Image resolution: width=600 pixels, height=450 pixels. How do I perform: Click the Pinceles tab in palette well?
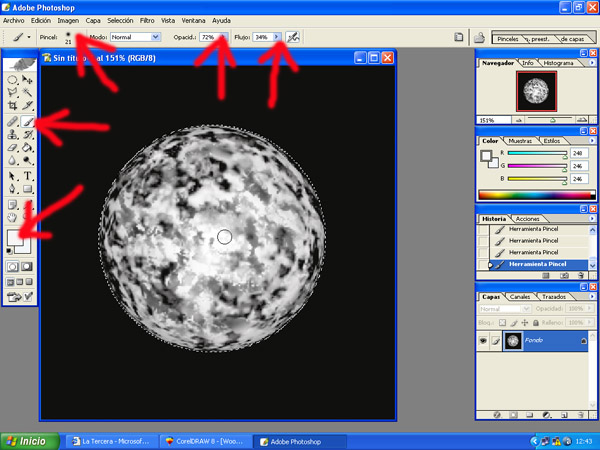(507, 39)
